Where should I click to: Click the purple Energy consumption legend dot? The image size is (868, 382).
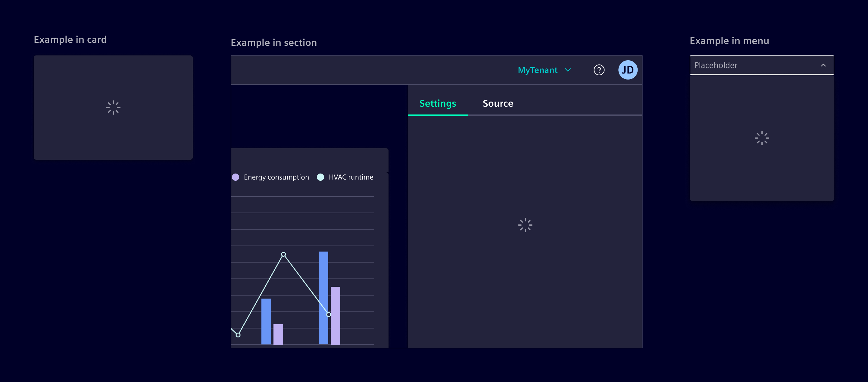tap(236, 177)
